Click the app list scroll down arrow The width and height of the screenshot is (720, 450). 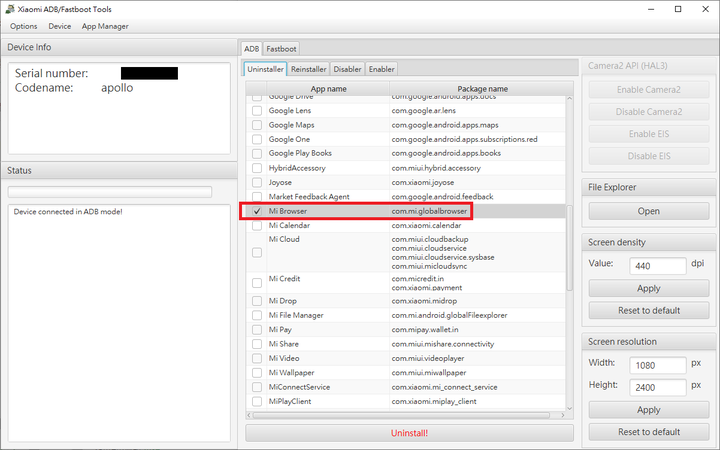(569, 408)
